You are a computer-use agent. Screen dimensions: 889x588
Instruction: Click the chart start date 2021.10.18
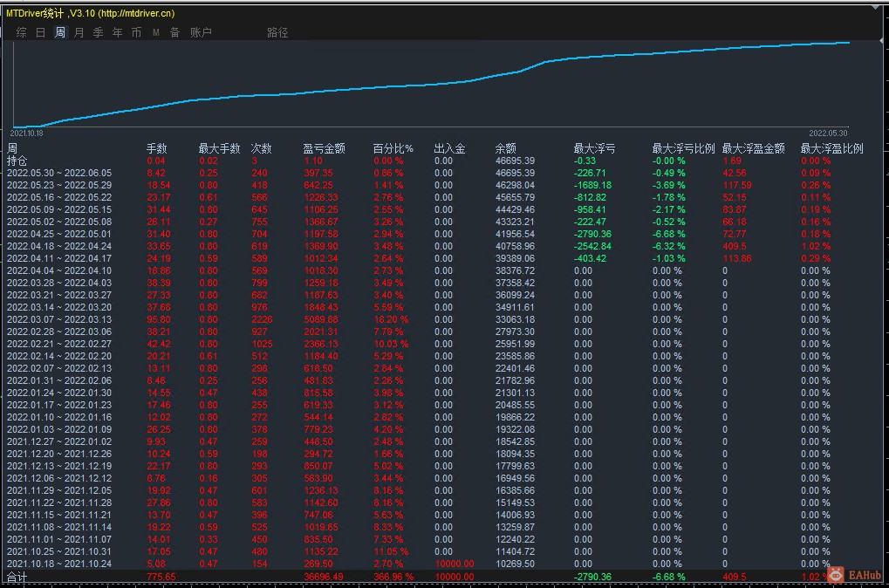[x=27, y=133]
